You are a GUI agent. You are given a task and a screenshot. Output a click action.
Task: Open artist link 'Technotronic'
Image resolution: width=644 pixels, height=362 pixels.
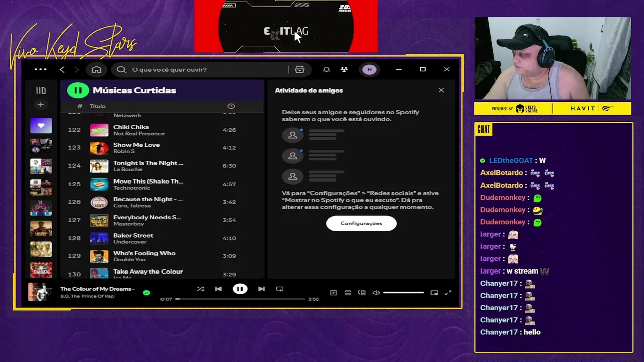coord(130,188)
